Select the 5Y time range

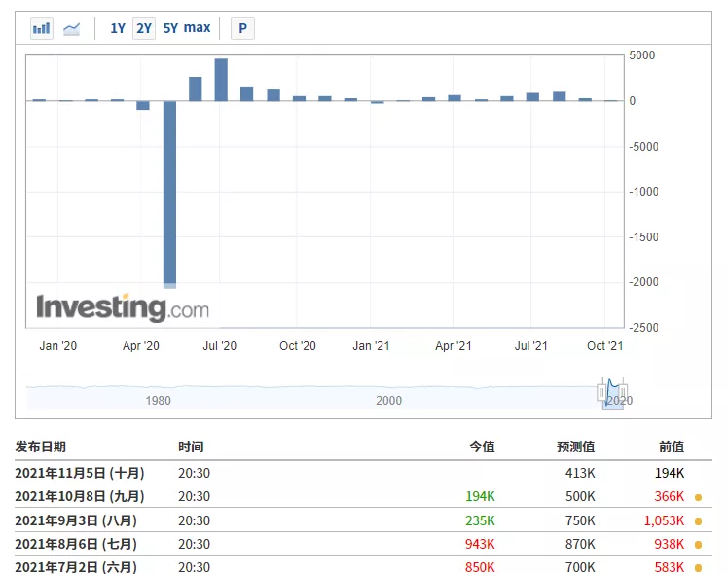(170, 28)
